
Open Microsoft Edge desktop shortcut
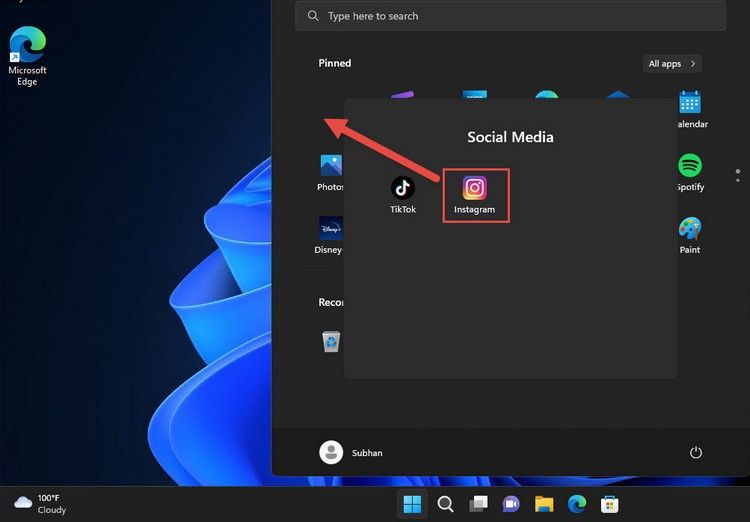click(27, 54)
